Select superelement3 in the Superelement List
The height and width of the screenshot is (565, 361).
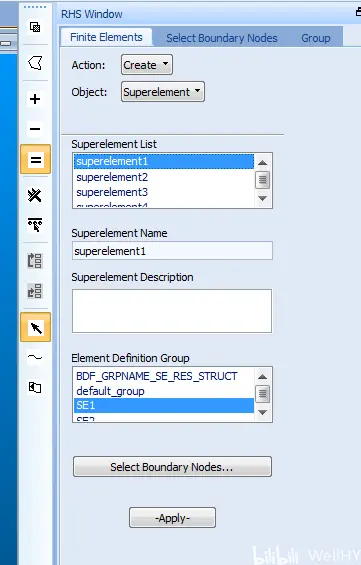(164, 192)
